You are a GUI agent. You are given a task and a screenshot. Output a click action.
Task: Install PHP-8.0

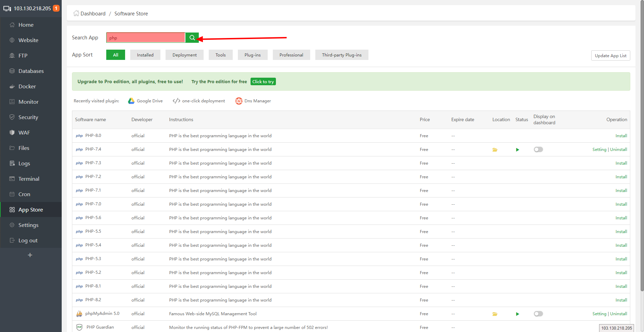point(621,136)
